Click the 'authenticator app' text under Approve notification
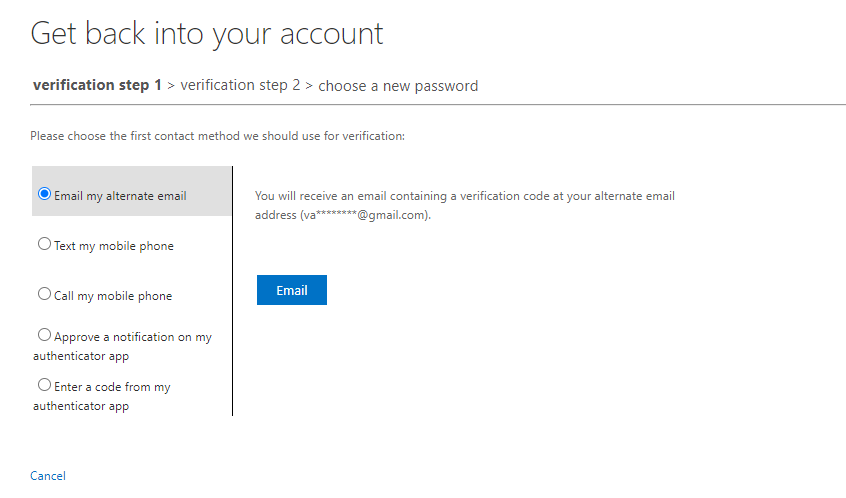Viewport: 846px width, 498px height. click(x=81, y=356)
